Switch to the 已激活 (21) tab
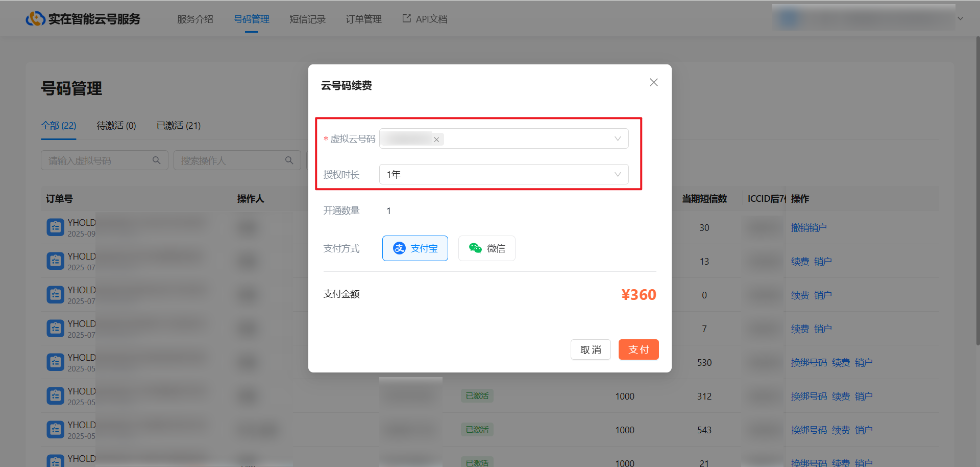The width and height of the screenshot is (980, 467). [178, 126]
